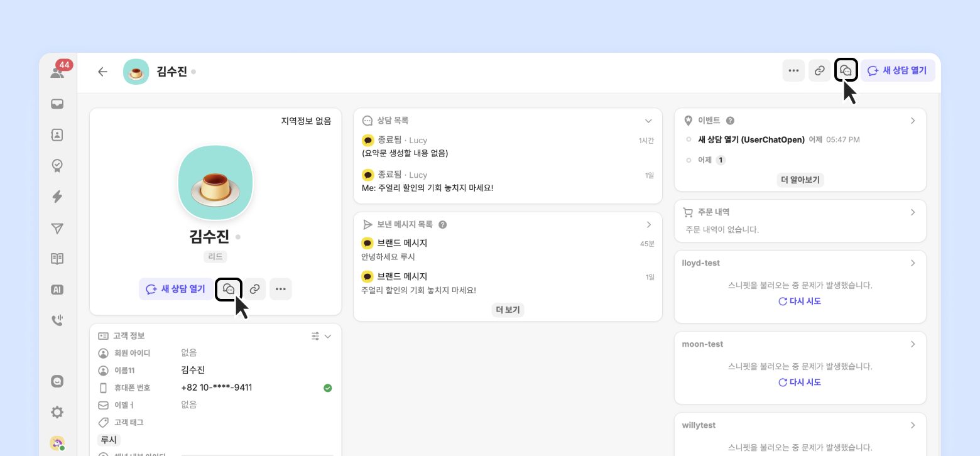This screenshot has height=456, width=980.
Task: Click the lightning bolt automation icon
Action: [x=57, y=197]
